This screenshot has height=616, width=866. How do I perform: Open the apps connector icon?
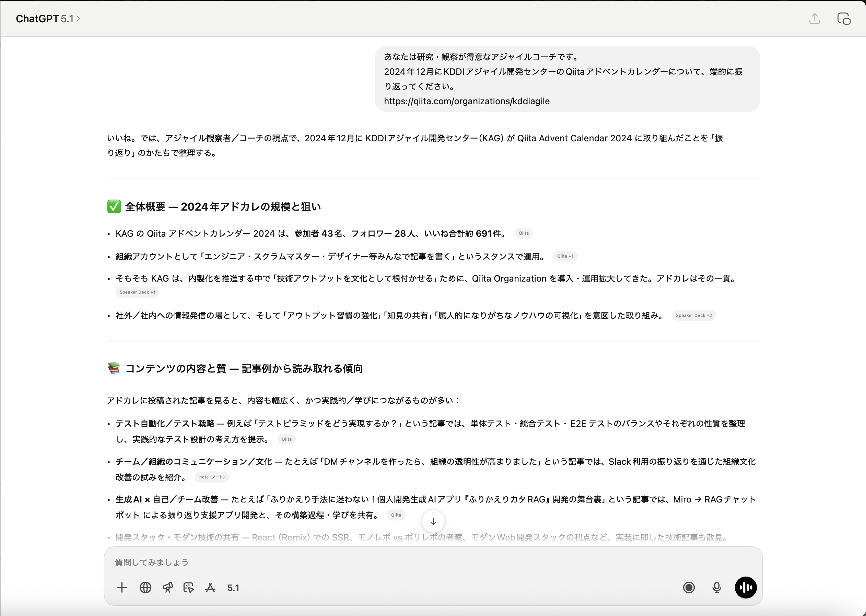210,588
